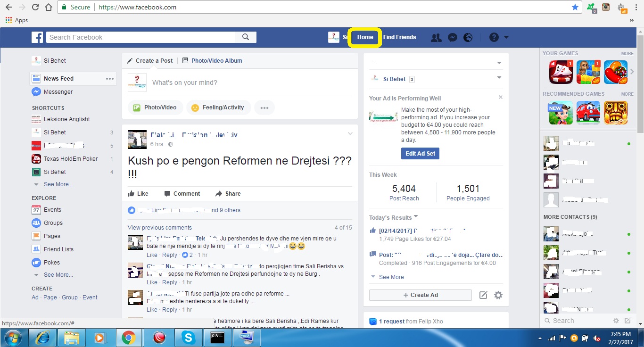Open Candy Crush game icon
The height and width of the screenshot is (347, 644).
click(x=616, y=72)
